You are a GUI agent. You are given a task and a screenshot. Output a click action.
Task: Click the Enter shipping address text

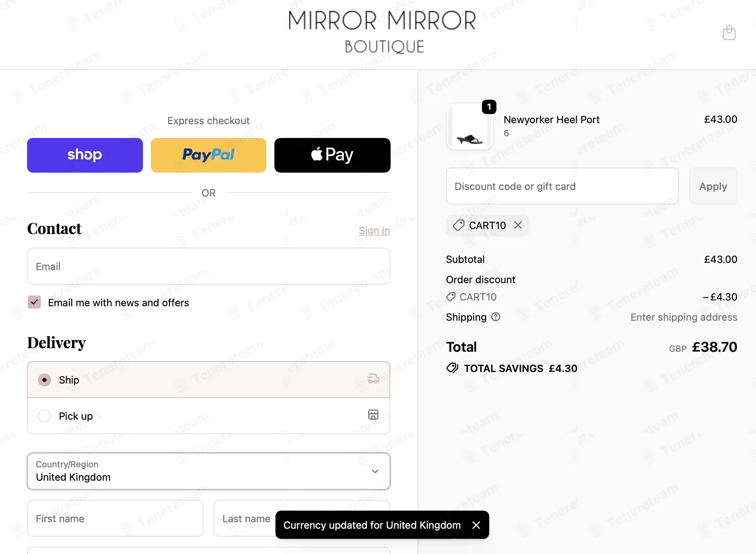pyautogui.click(x=684, y=317)
